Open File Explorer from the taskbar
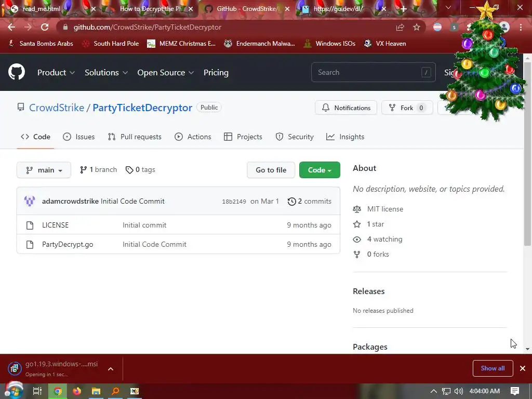 96,391
